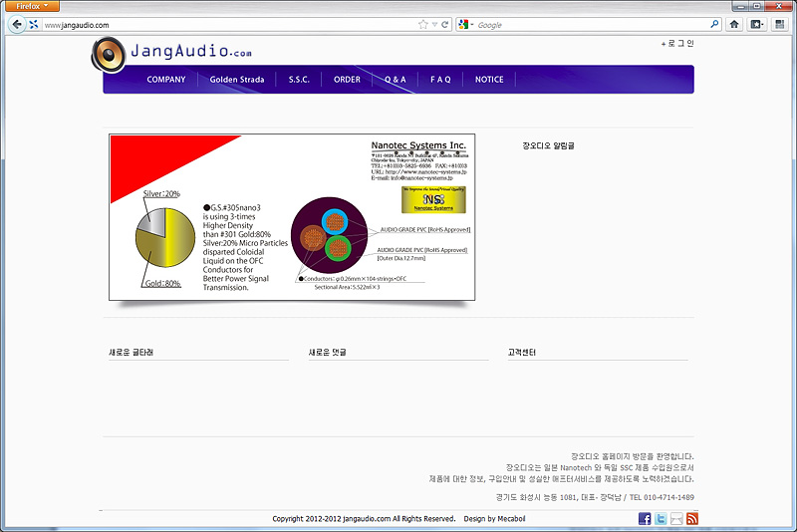This screenshot has width=797, height=532.
Task: Minimize the Firefox window
Action: click(740, 6)
